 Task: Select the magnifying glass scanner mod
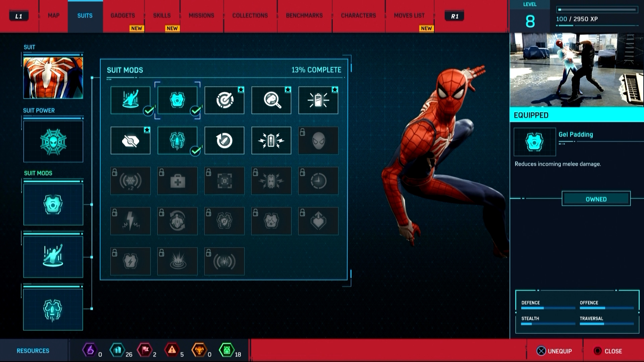tap(271, 100)
